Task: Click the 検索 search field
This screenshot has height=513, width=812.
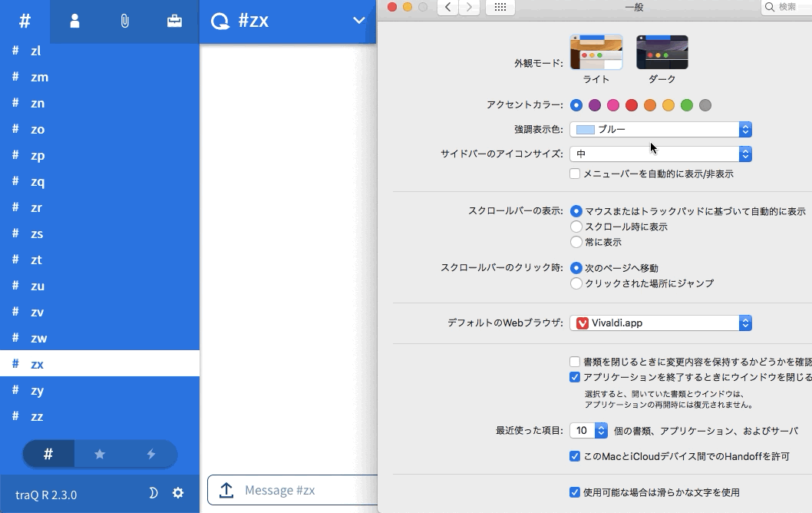Action: point(786,7)
